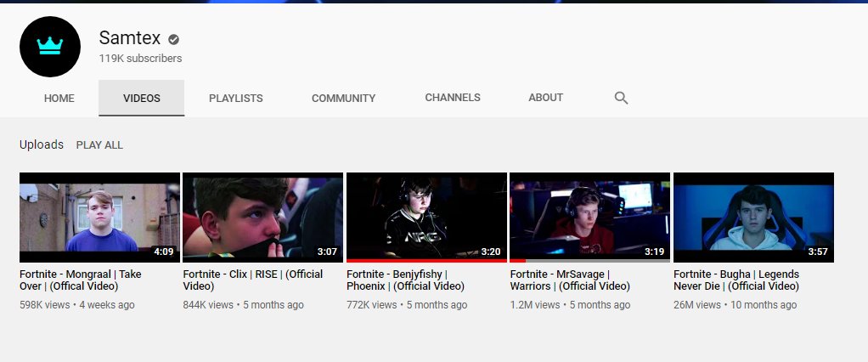Click the Samtex crown channel avatar

pos(50,47)
